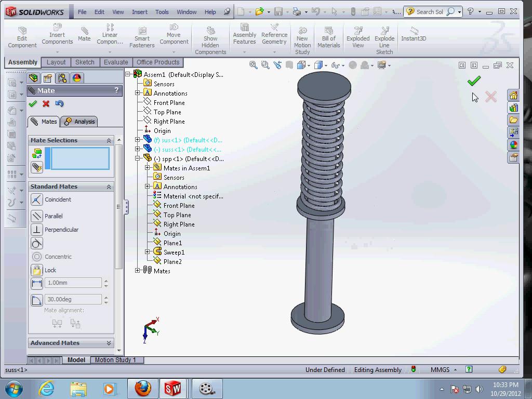
Task: Select Plane2 in the feature tree
Action: click(172, 262)
